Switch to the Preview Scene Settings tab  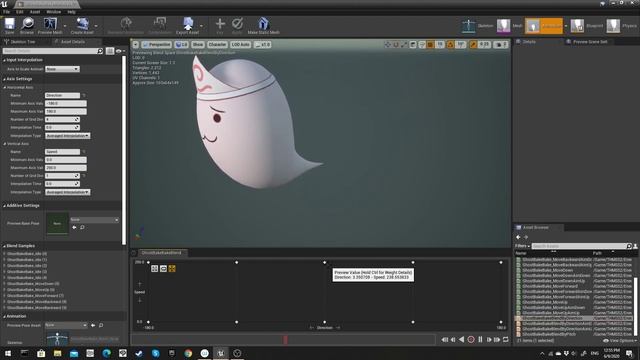[x=590, y=42]
